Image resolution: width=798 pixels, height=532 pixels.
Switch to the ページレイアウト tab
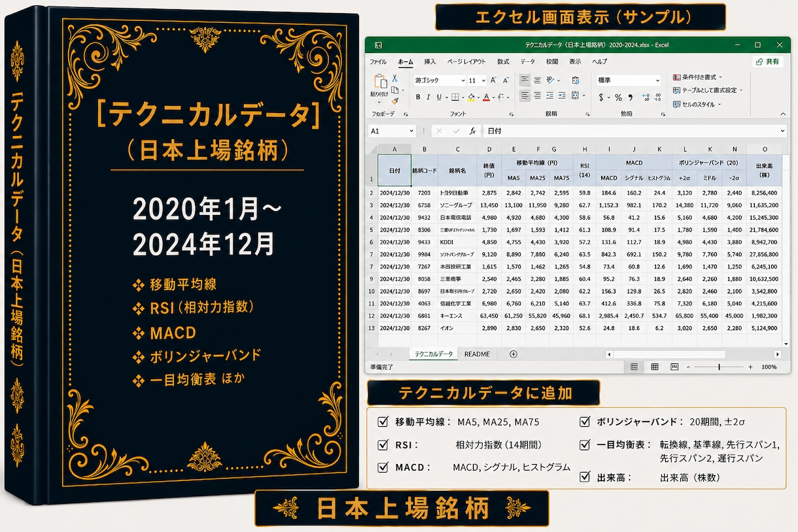point(466,61)
